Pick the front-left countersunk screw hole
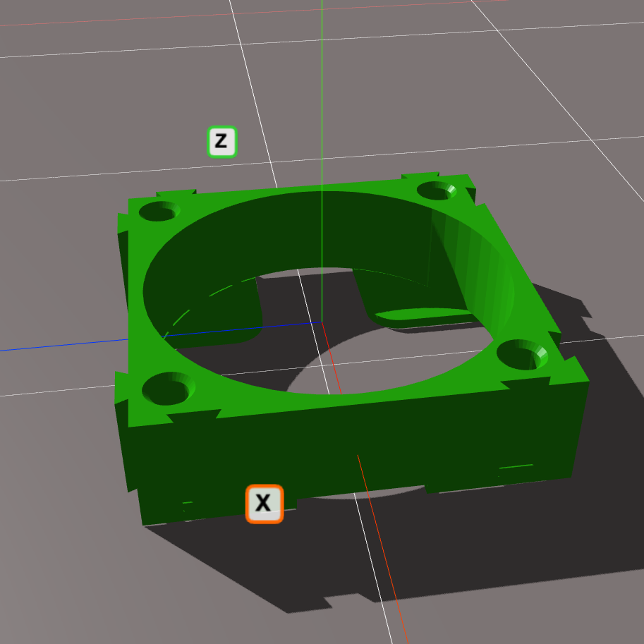This screenshot has height=644, width=644. click(x=168, y=389)
